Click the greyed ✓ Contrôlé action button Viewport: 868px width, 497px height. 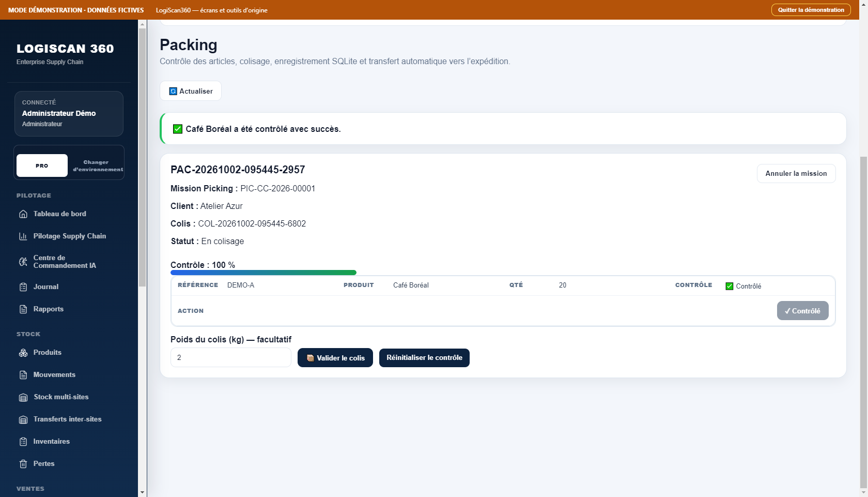point(802,311)
